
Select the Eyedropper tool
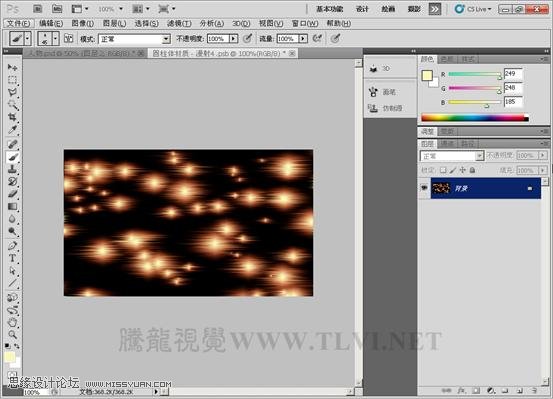[13, 129]
